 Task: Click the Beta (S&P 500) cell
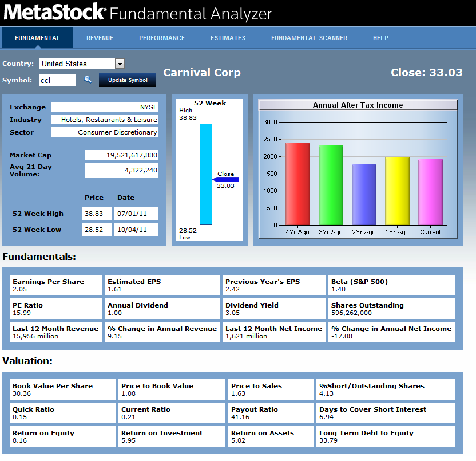coord(392,285)
